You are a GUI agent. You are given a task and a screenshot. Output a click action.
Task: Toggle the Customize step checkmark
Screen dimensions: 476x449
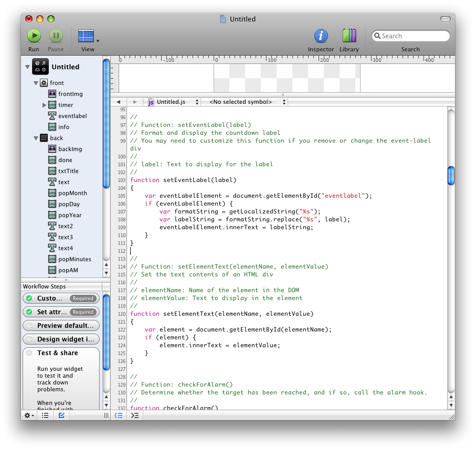29,298
